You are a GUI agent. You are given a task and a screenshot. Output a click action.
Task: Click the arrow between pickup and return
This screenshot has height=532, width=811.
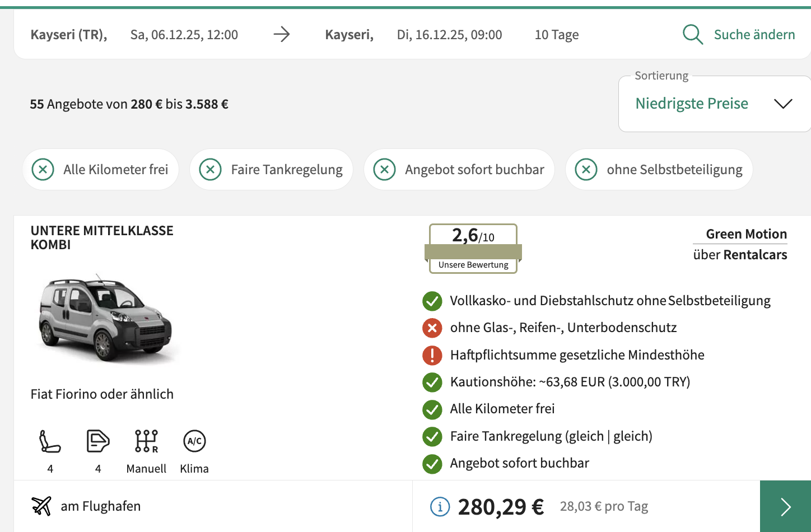click(x=282, y=35)
